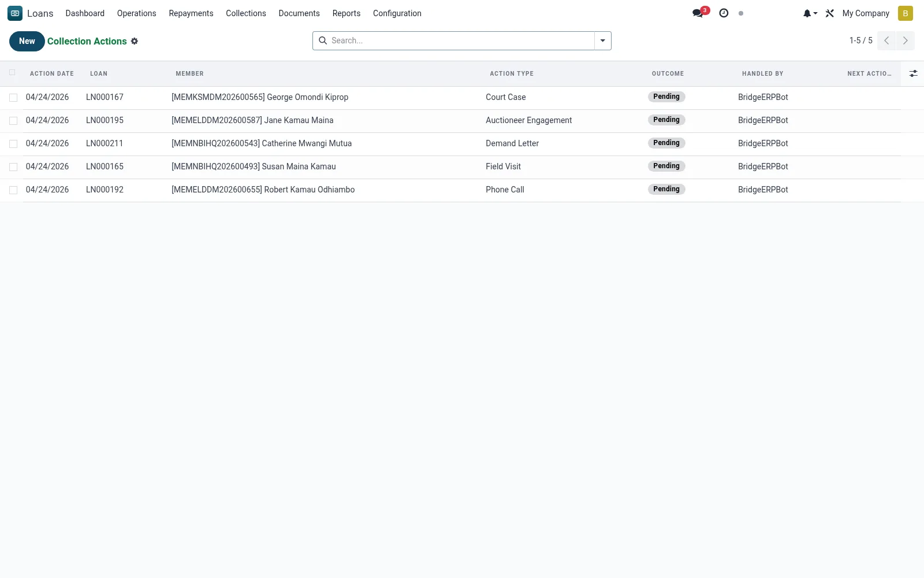
Task: Click the grey connection status dot
Action: click(741, 13)
